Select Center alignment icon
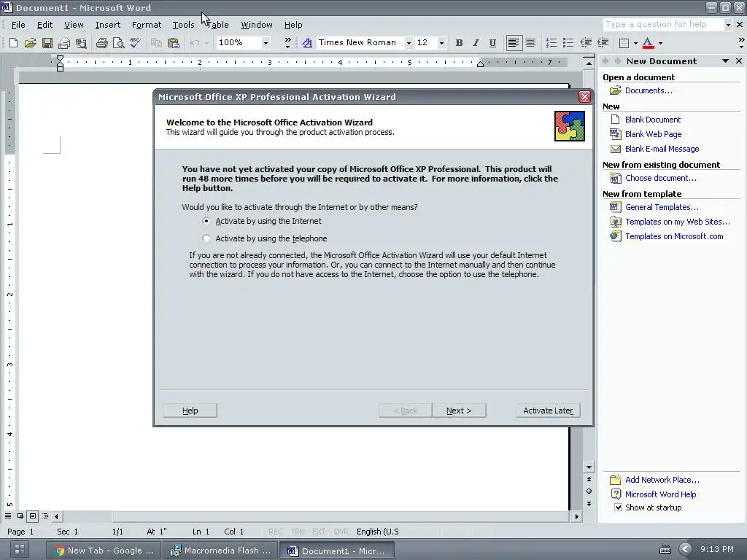This screenshot has width=747, height=560. click(x=530, y=43)
